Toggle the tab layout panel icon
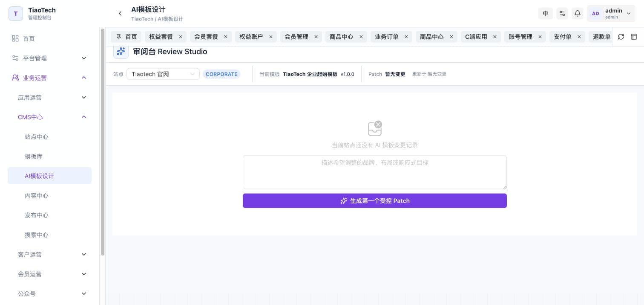 (x=634, y=37)
